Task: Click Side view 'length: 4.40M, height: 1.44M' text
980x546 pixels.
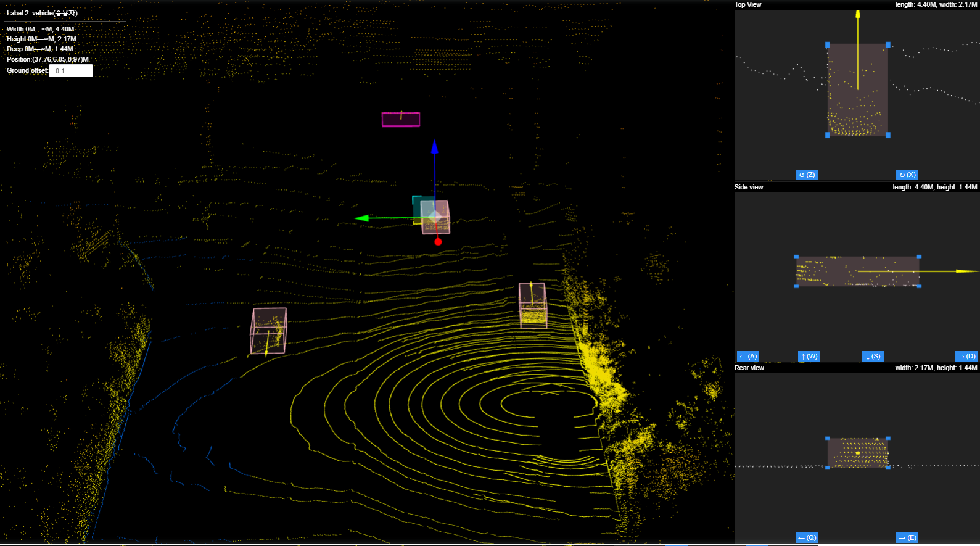Action: [x=935, y=187]
